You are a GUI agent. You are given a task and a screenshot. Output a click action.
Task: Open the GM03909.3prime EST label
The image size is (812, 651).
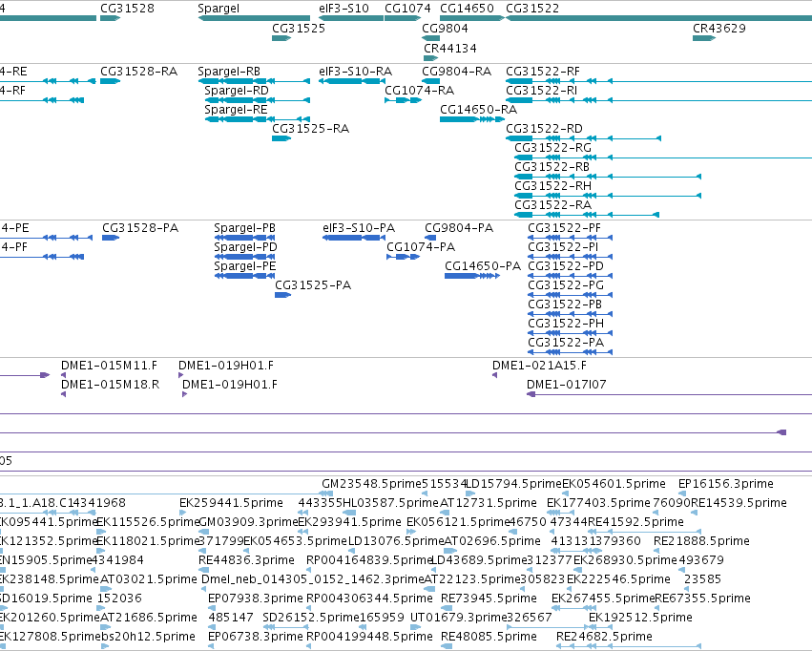point(249,522)
